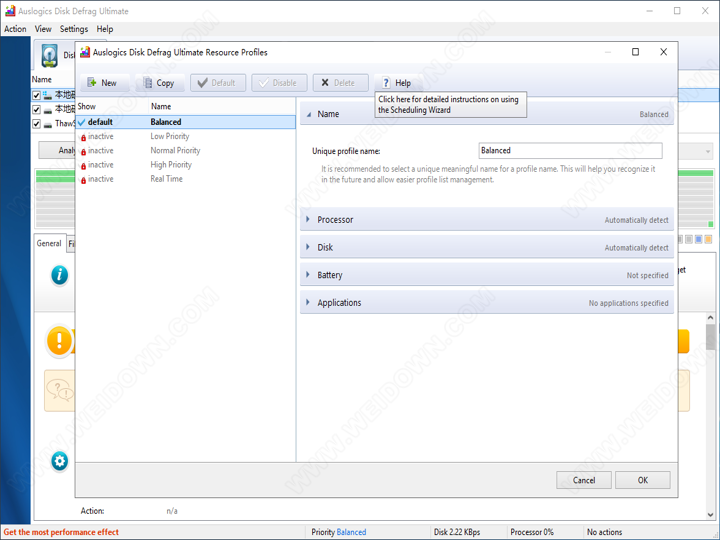Toggle the second drive checkbox in main window

36,109
